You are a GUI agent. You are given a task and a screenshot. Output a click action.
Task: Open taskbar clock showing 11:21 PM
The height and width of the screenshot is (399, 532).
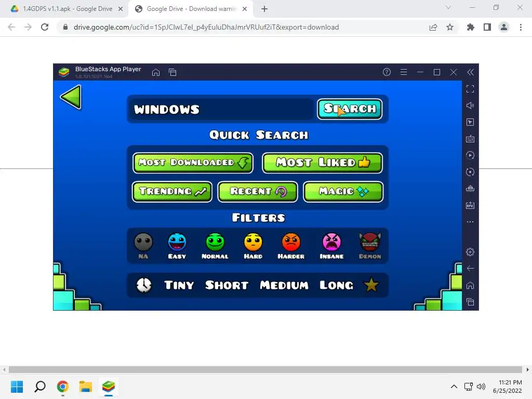[x=508, y=387]
